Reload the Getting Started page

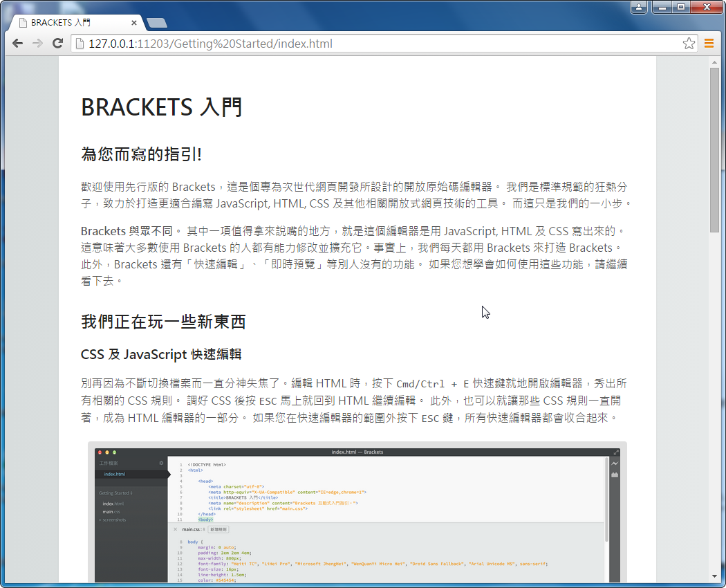(58, 44)
